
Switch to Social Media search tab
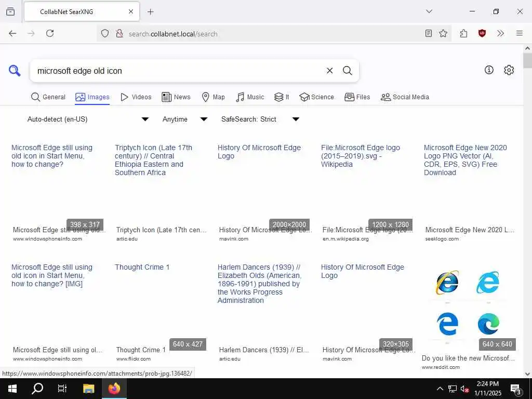pyautogui.click(x=405, y=97)
